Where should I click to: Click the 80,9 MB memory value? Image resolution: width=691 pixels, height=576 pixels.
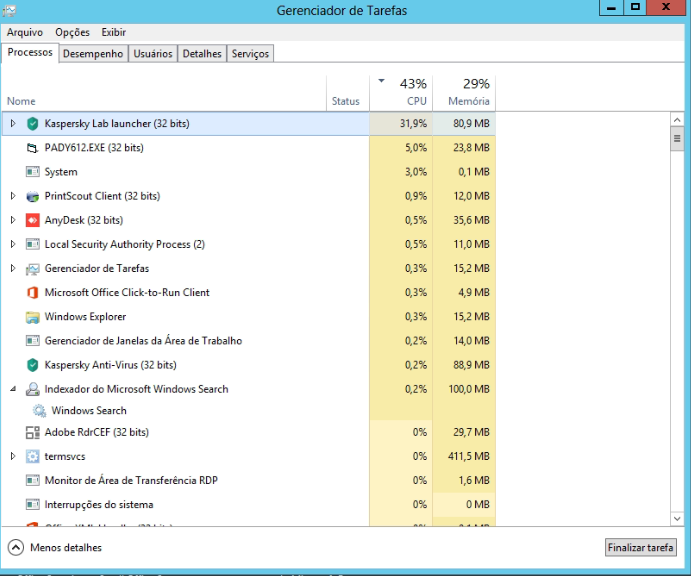(x=472, y=123)
